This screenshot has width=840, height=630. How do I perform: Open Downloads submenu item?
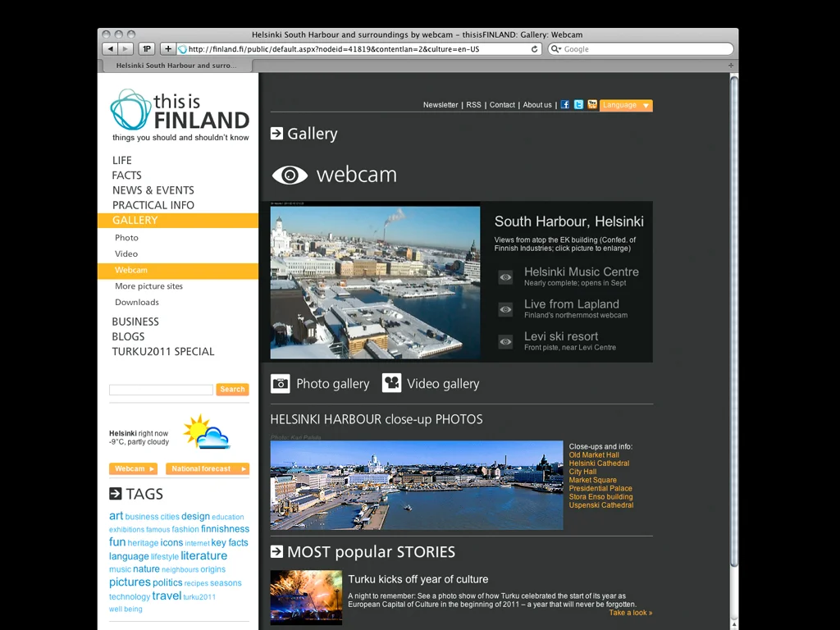137,302
